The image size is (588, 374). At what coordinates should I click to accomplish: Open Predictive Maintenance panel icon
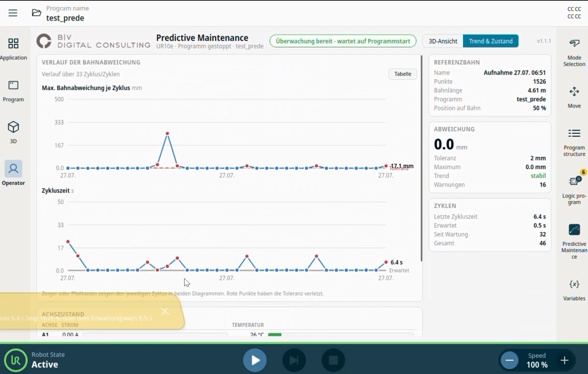(x=574, y=230)
